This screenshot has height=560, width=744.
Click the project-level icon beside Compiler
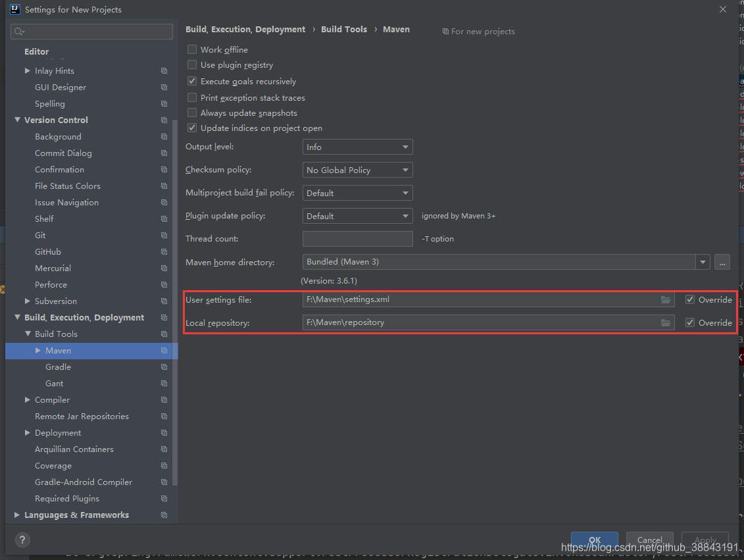[x=164, y=399]
